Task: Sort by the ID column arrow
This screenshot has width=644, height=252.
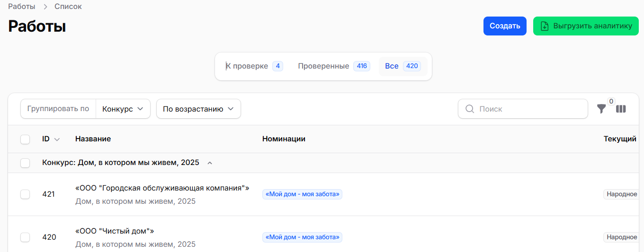Action: click(x=57, y=139)
